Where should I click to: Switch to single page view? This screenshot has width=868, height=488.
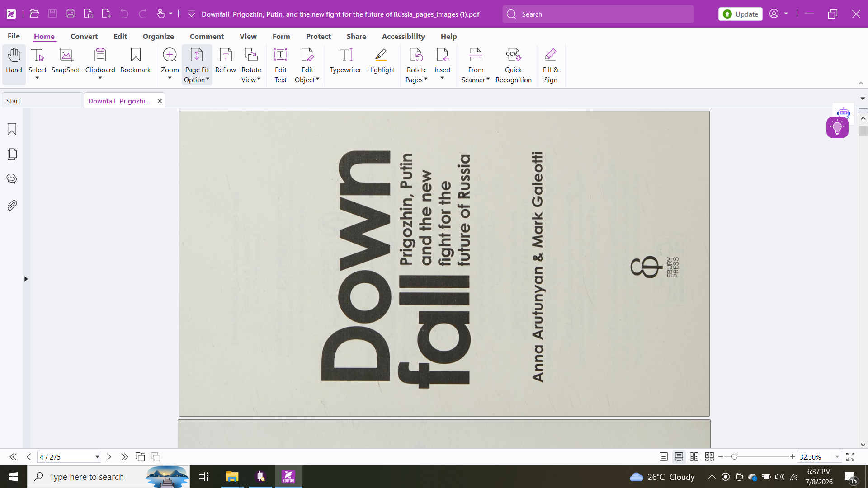664,457
